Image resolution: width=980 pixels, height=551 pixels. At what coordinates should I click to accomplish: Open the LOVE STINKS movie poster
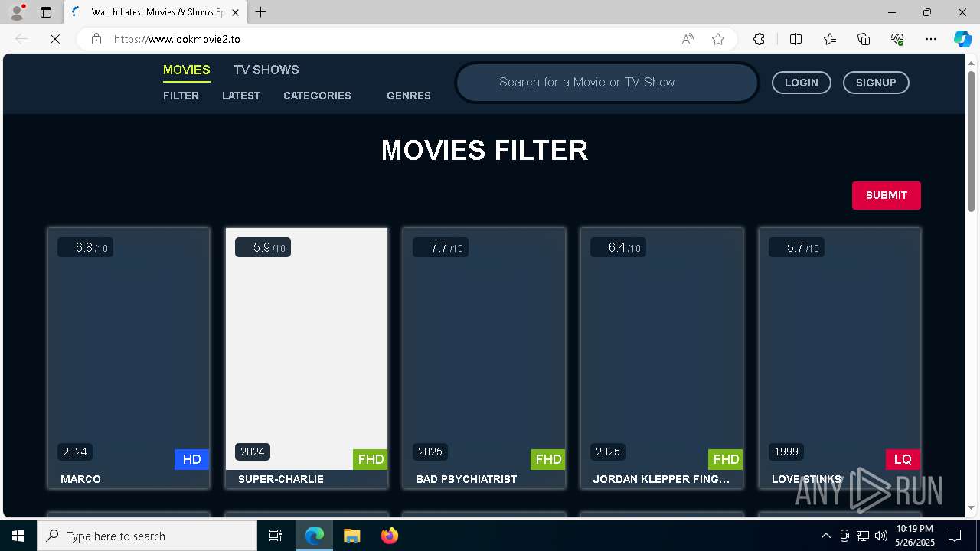coord(840,348)
